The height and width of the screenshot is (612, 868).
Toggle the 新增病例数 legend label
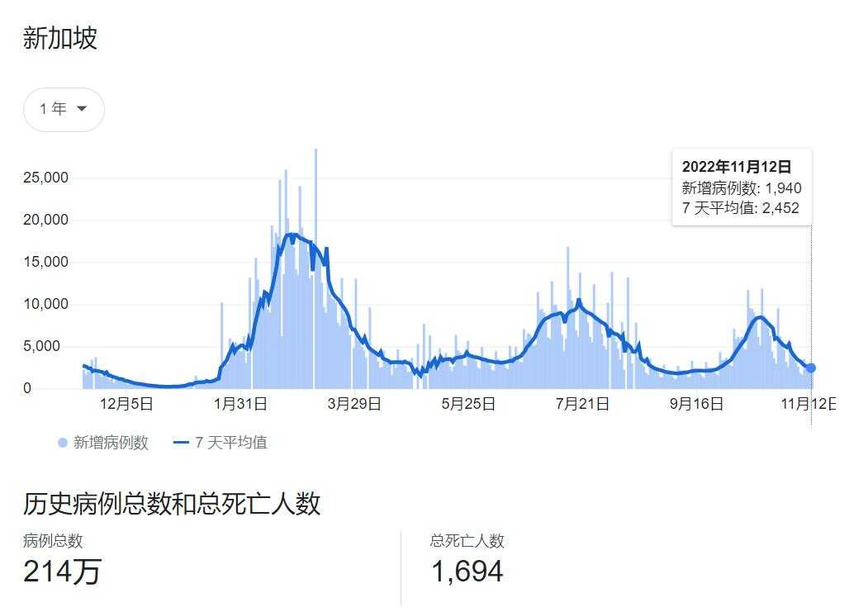111,443
